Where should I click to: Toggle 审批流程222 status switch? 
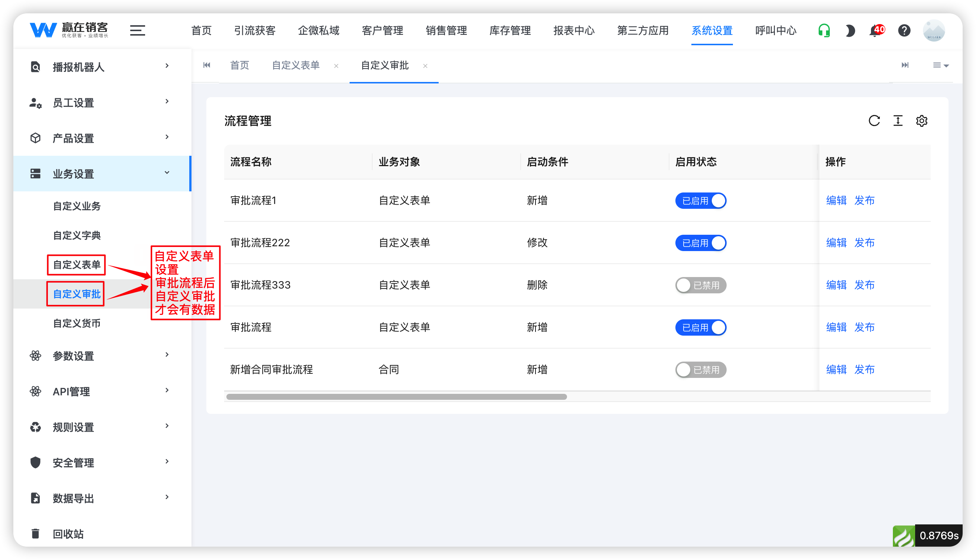(700, 243)
